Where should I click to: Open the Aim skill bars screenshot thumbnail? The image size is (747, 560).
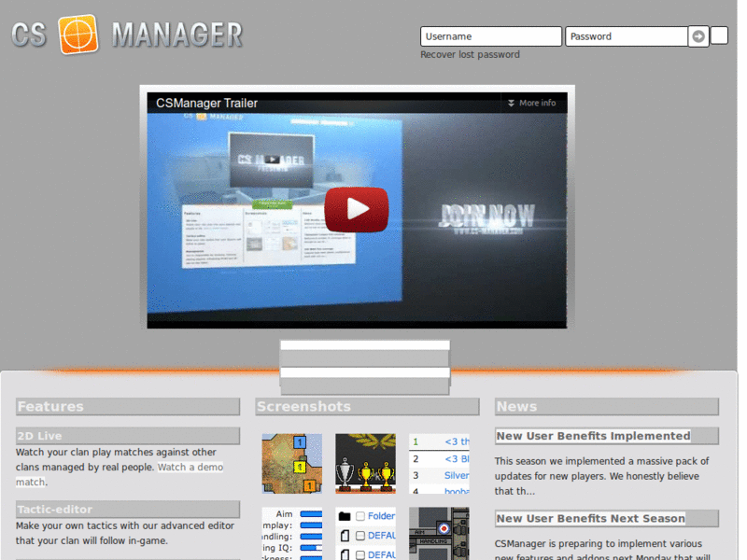pos(292,533)
